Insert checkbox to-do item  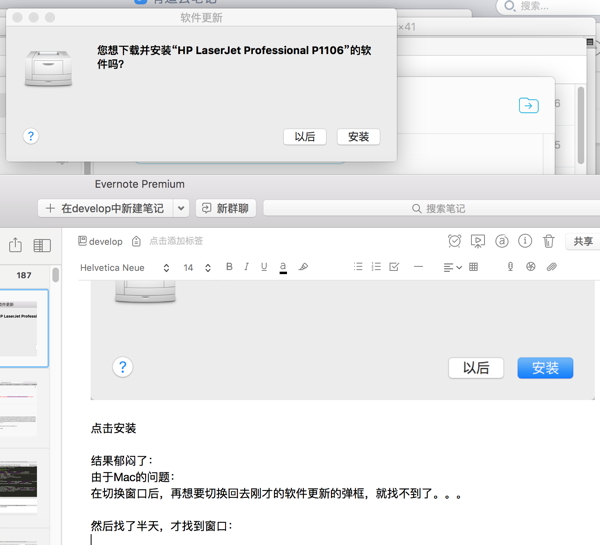(394, 267)
